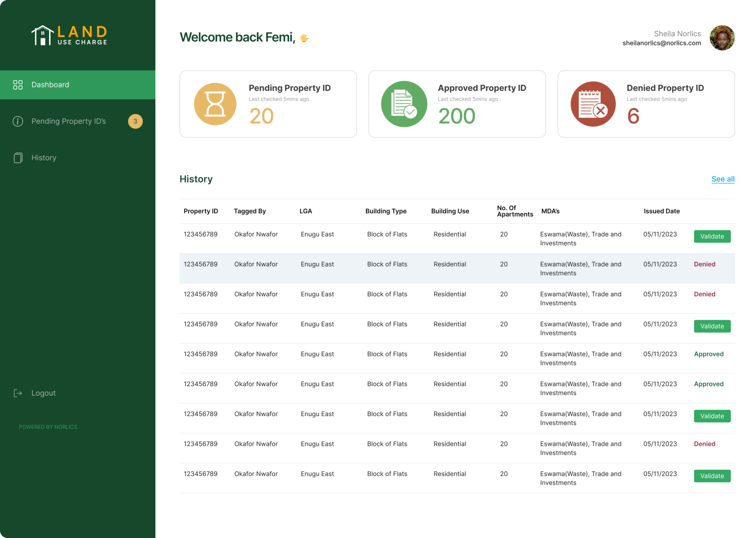Viewport: 756px width, 538px height.
Task: Open the Approved Property ID card
Action: click(457, 104)
